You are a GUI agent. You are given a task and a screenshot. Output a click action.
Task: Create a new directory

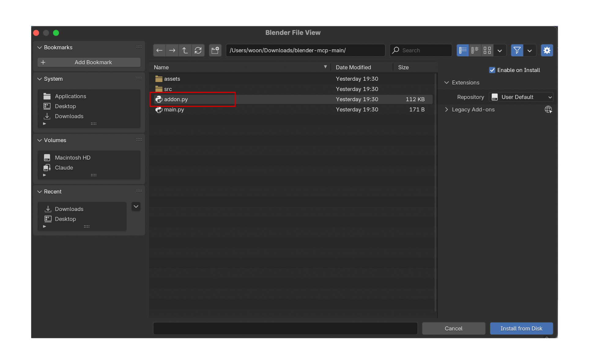pyautogui.click(x=215, y=50)
